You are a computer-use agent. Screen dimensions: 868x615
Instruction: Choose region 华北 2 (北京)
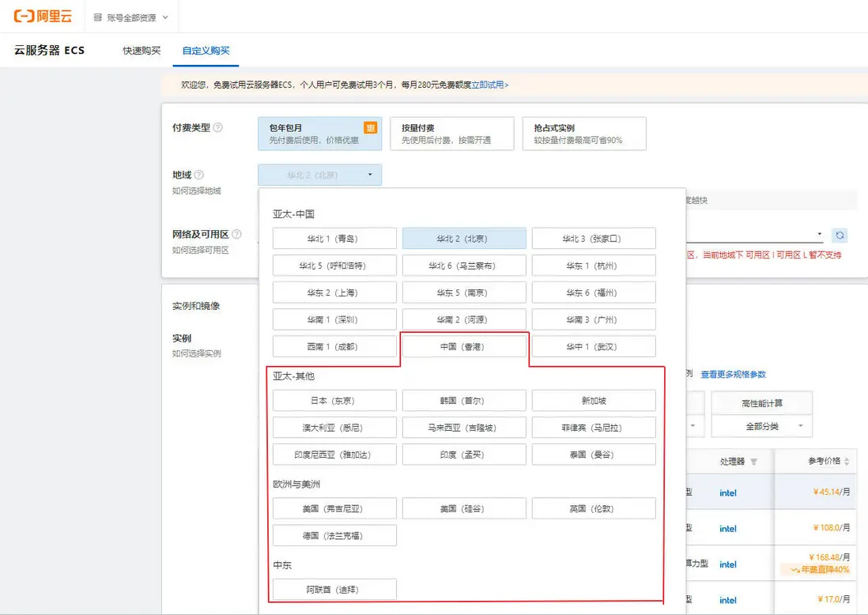click(x=464, y=239)
